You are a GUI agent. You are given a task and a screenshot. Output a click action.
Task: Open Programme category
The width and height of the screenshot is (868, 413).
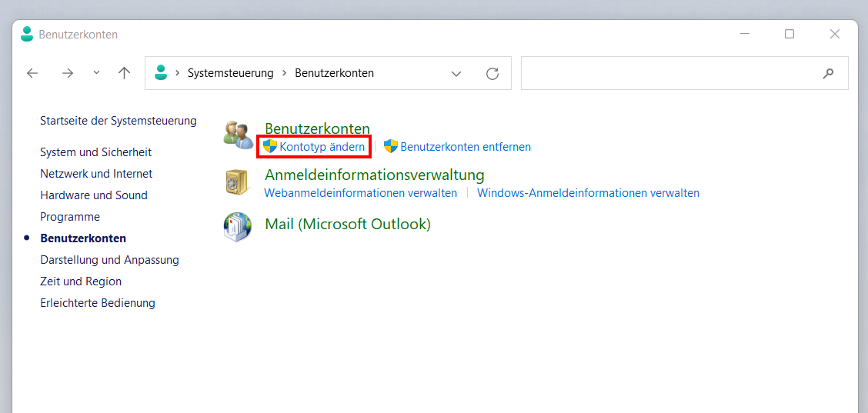click(70, 217)
